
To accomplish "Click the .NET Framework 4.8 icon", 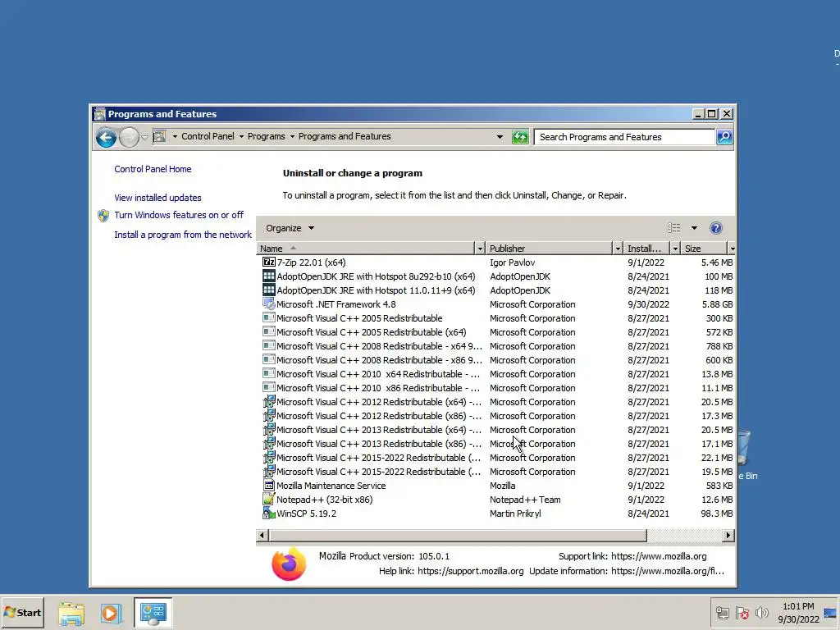I will point(268,304).
